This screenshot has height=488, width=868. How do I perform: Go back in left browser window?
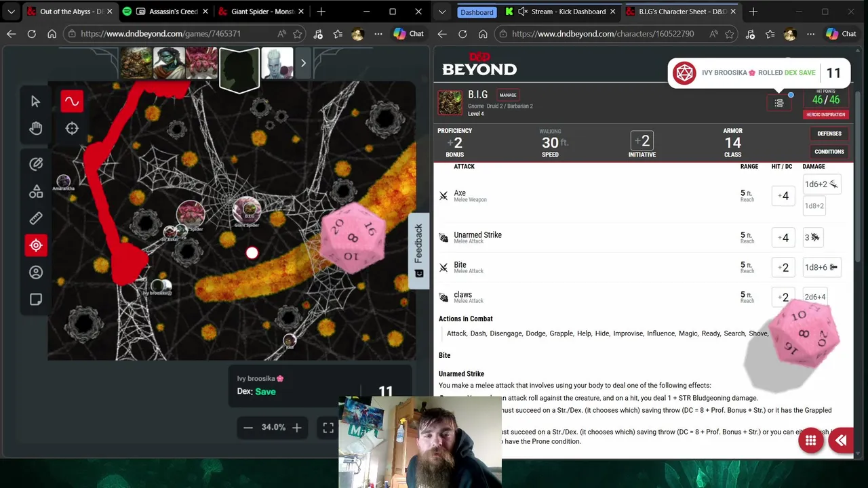[x=12, y=34]
